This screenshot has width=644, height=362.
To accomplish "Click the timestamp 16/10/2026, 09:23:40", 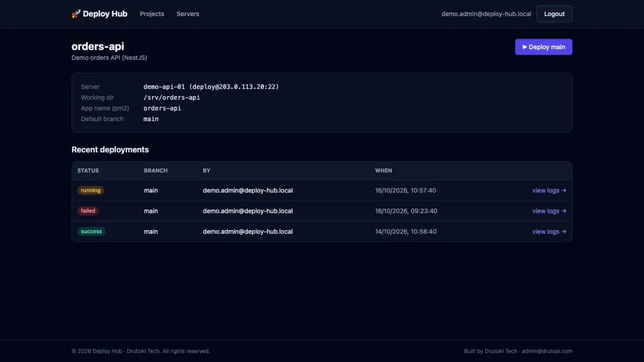I will click(406, 211).
